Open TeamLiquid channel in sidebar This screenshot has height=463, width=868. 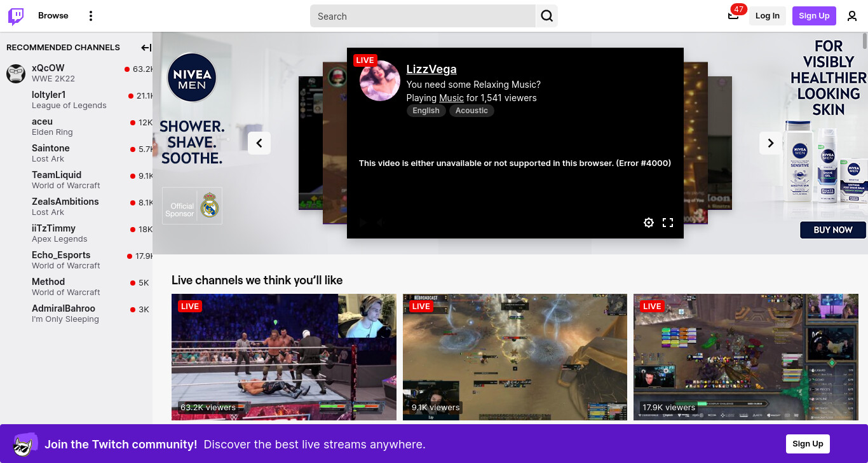click(76, 180)
